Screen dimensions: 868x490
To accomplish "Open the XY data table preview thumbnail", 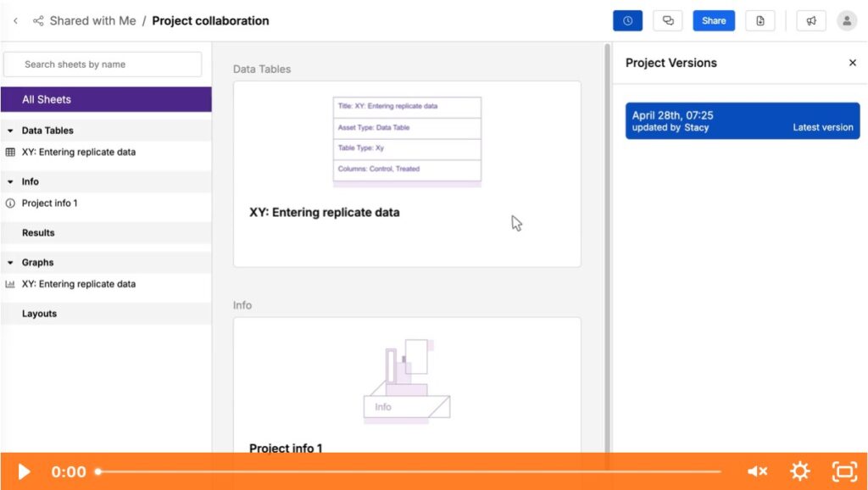I will 407,142.
